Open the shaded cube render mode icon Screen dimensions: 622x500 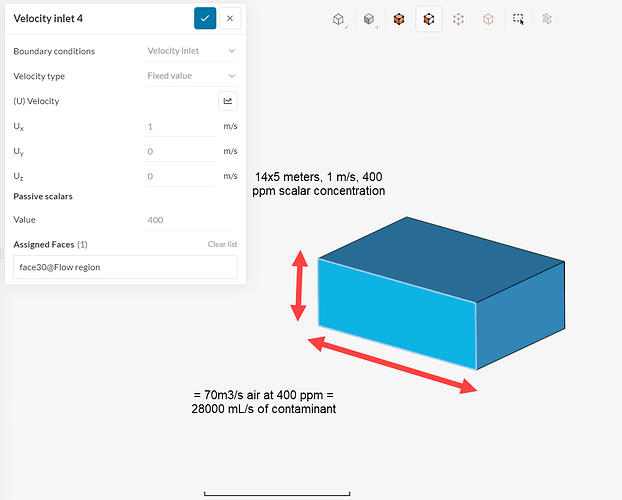coord(369,19)
